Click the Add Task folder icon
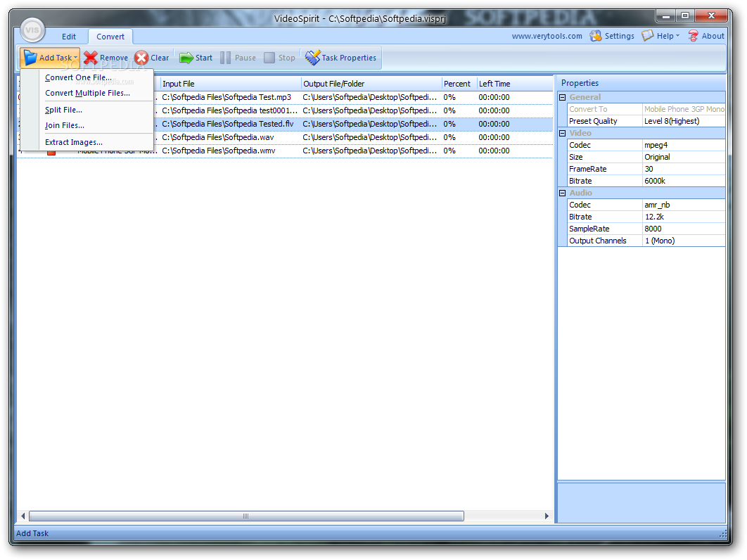The width and height of the screenshot is (747, 560). (x=30, y=58)
